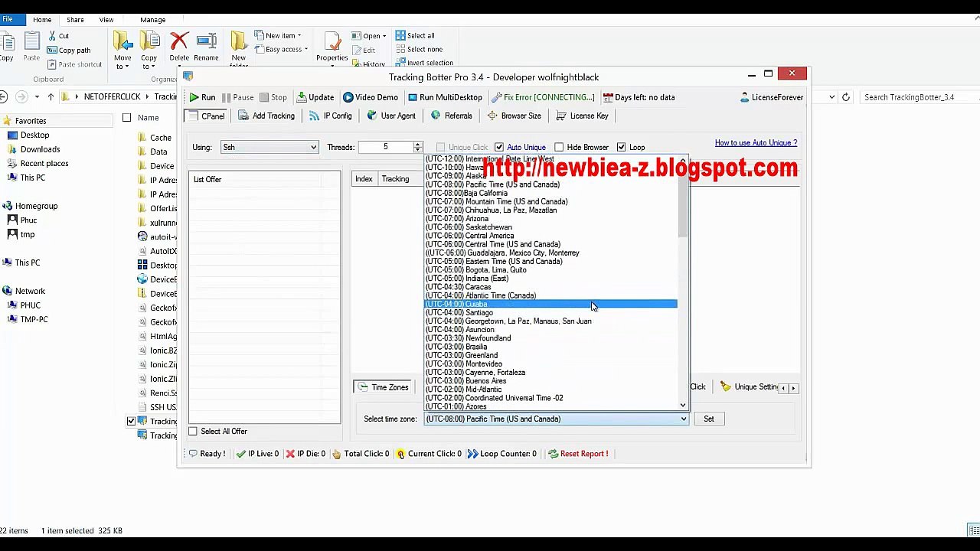Select (UTC-04:00) Santiago time zone

550,312
